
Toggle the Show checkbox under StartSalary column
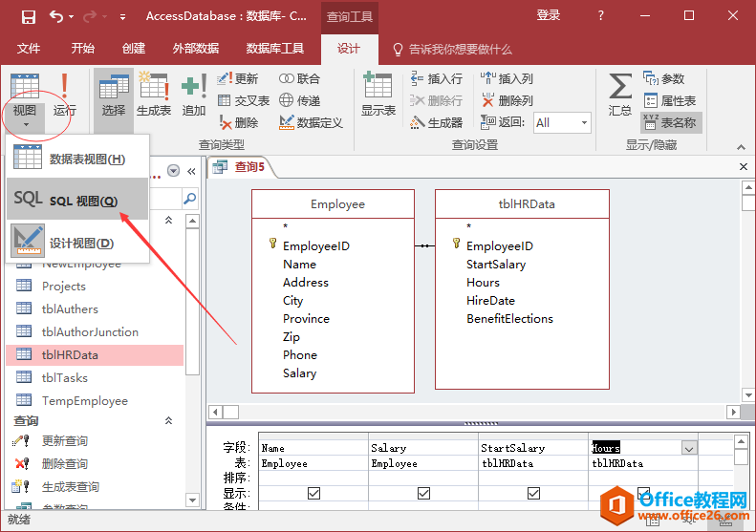point(533,493)
